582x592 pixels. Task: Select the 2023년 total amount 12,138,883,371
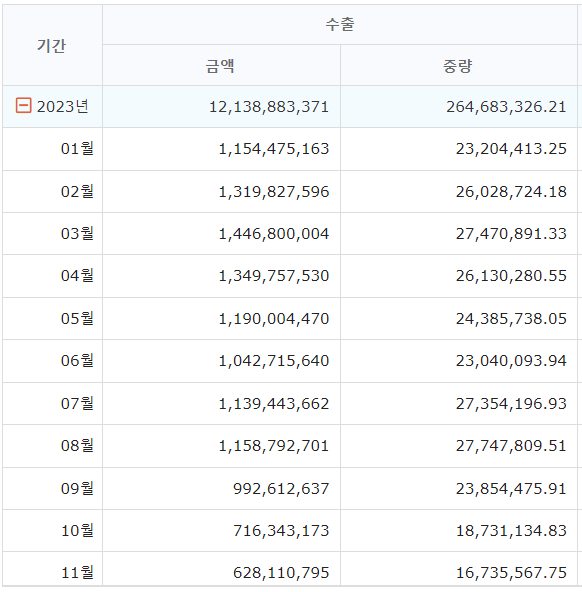(269, 107)
